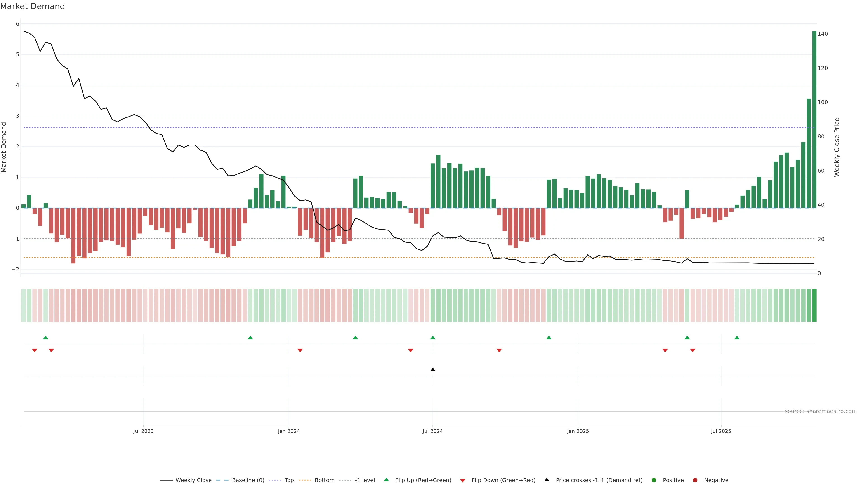Toggle the Top dotted line legend item
868x488 pixels.
pos(289,480)
